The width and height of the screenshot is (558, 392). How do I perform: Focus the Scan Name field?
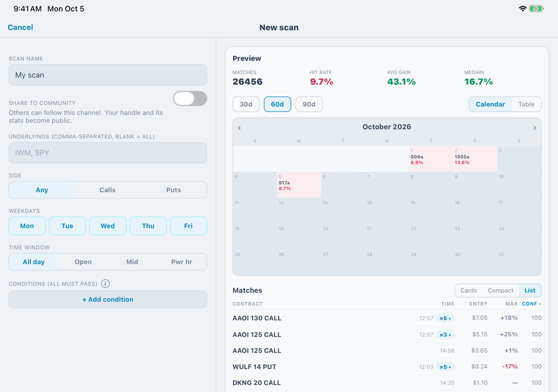point(108,75)
